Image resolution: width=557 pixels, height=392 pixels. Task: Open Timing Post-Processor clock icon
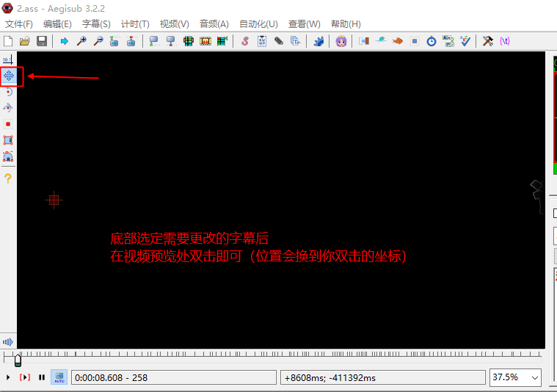tap(432, 41)
